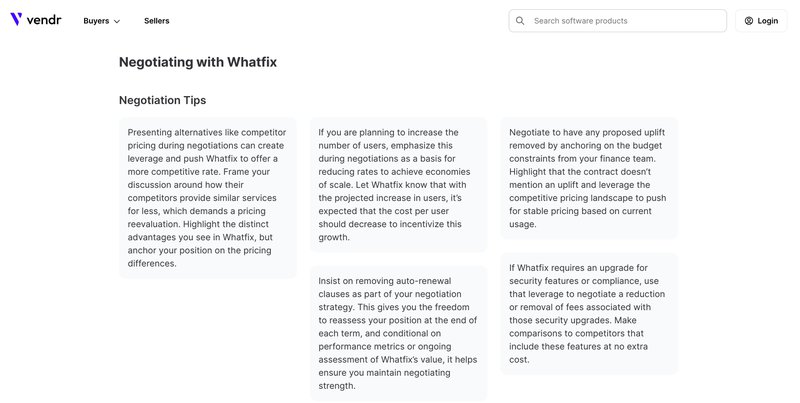Select the economies of scale tip card
The height and width of the screenshot is (403, 800).
398,184
